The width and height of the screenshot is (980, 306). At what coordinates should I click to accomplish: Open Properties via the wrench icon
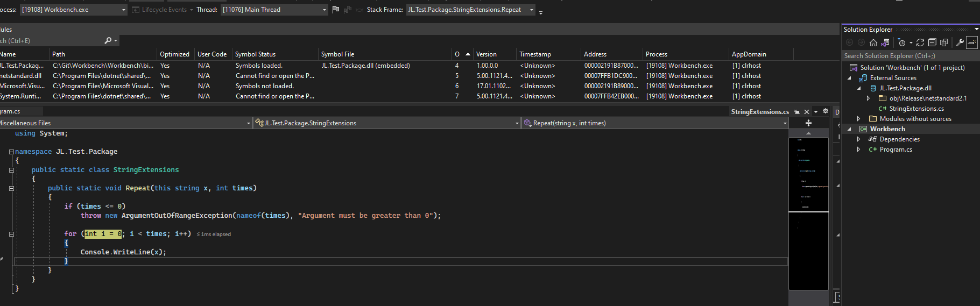coord(960,42)
